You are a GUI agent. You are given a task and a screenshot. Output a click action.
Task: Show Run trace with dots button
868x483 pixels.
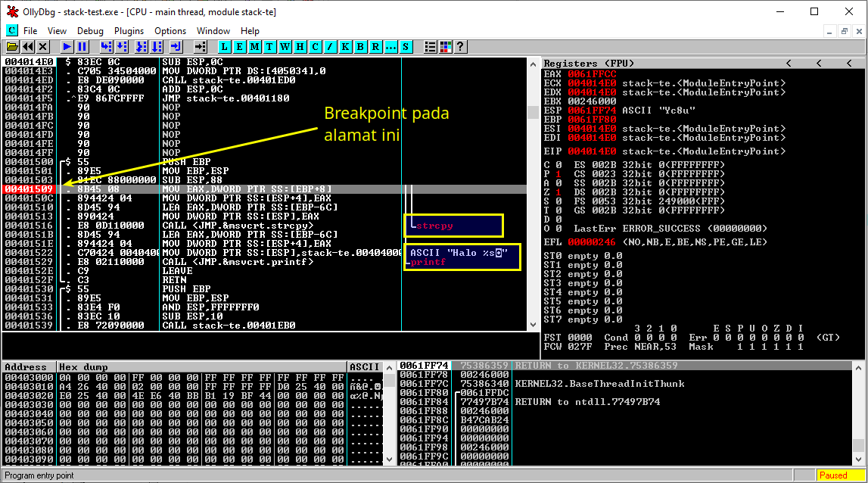390,47
